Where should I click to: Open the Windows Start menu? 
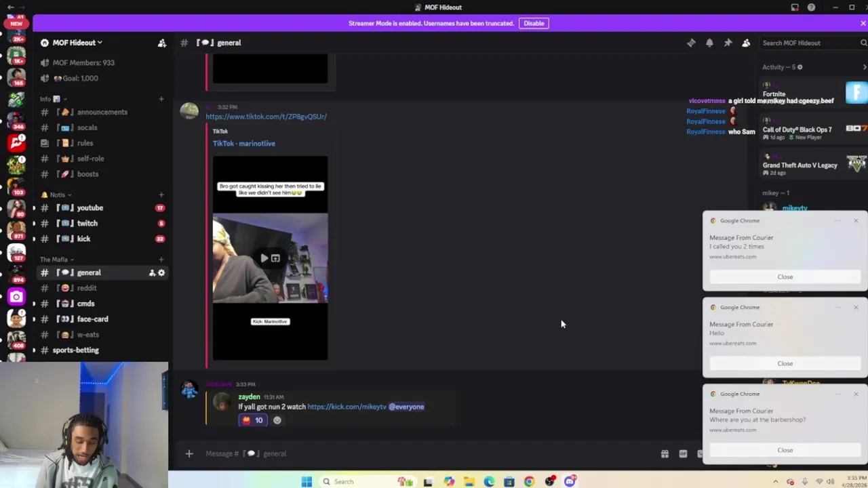coord(307,482)
